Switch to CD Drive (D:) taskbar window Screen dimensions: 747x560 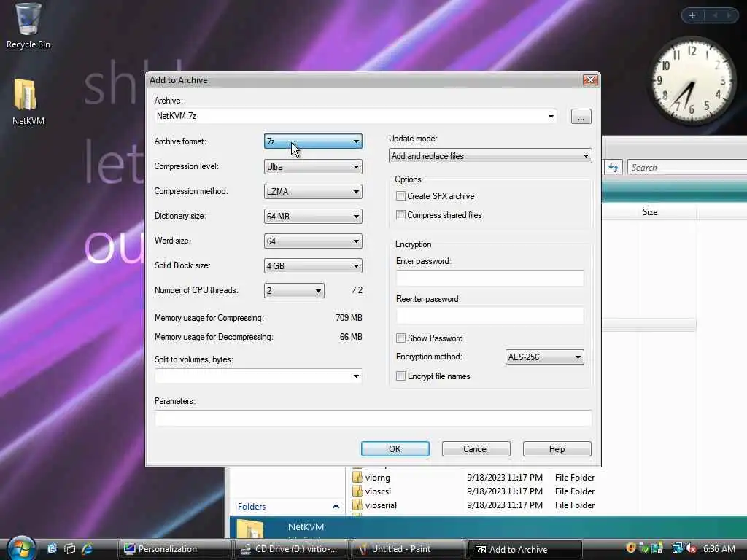click(x=291, y=549)
